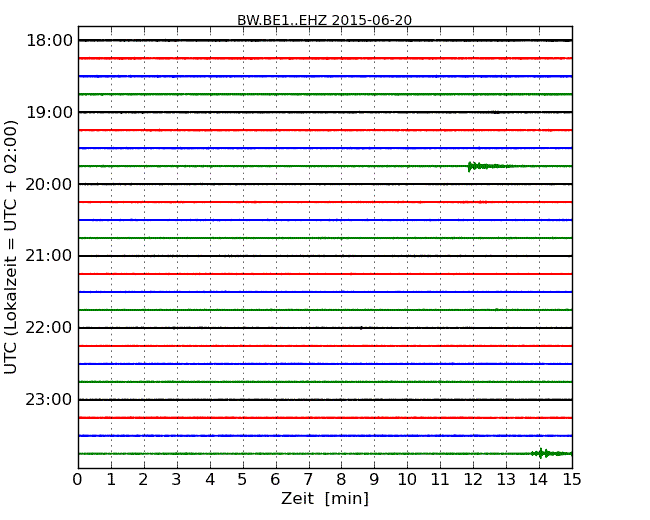Click x-axis tick label 14
The image size is (650, 520).
539,479
